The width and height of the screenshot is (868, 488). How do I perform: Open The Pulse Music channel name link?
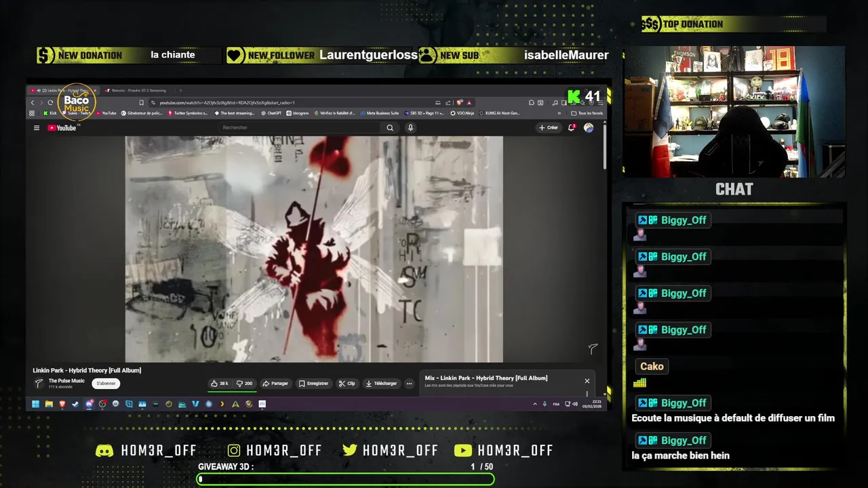[66, 381]
